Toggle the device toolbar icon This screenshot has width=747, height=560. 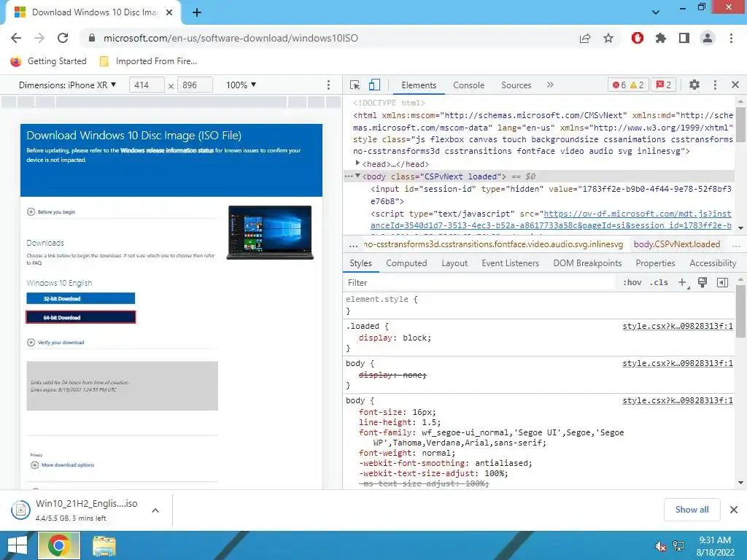tap(374, 85)
